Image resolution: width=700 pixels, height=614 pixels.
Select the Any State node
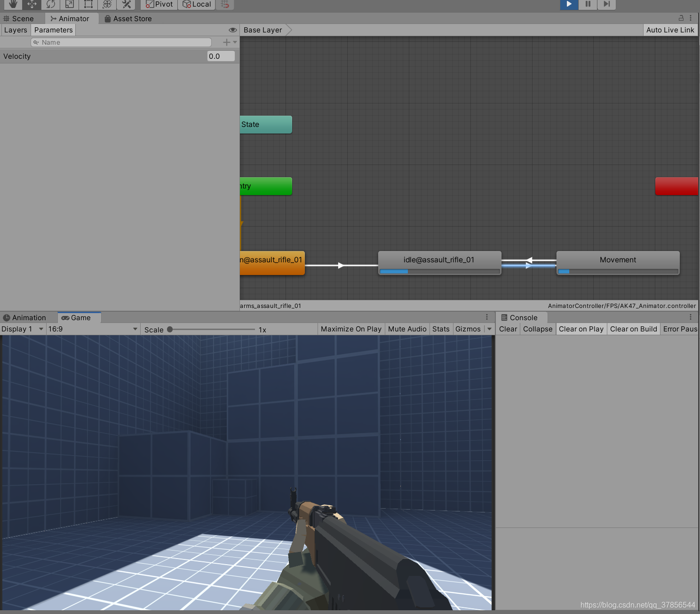tap(266, 125)
